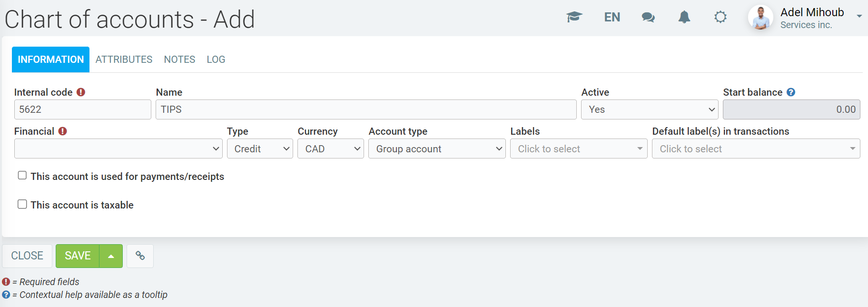The height and width of the screenshot is (307, 868).
Task: Open the Labels Click to select box
Action: tap(578, 149)
